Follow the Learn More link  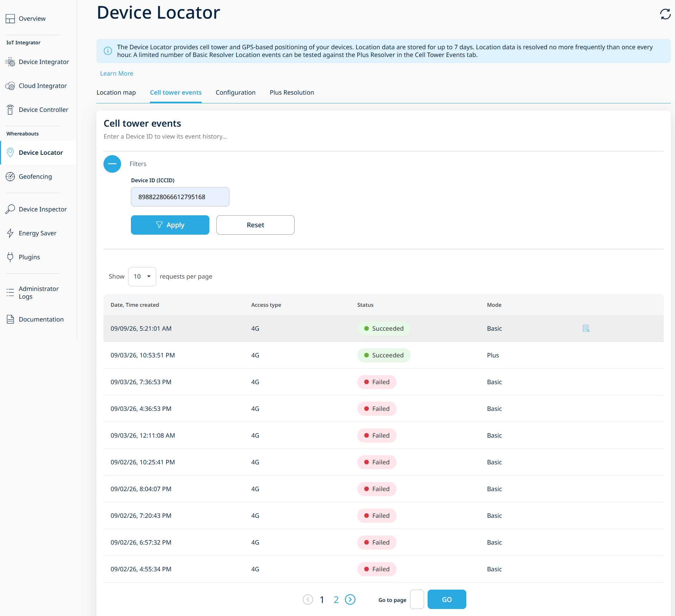pyautogui.click(x=117, y=74)
